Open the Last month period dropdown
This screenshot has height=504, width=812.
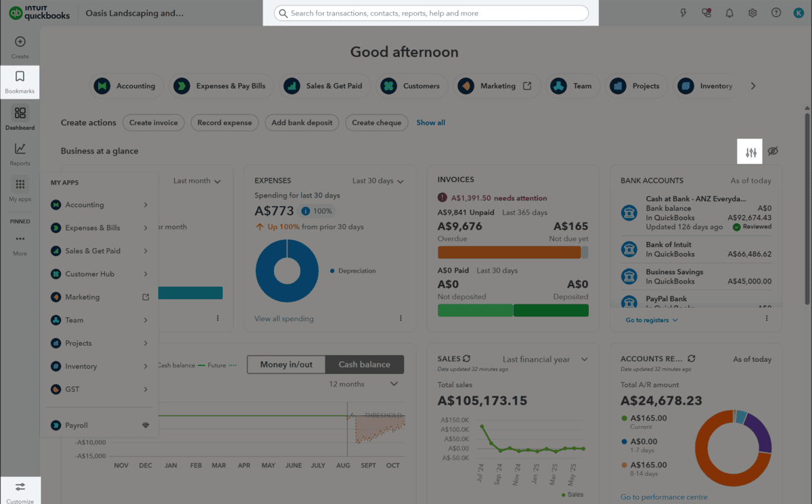[x=197, y=181]
